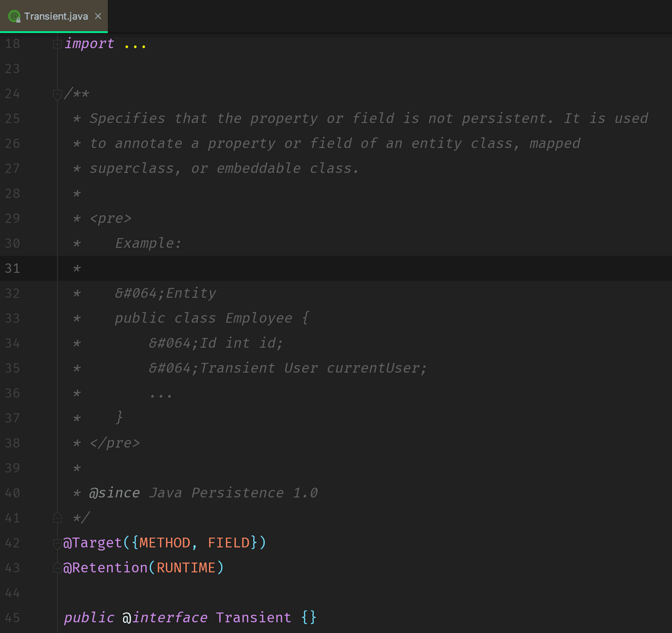672x633 pixels.
Task: Place cursor on the 'Example:' comment line
Action: (148, 243)
